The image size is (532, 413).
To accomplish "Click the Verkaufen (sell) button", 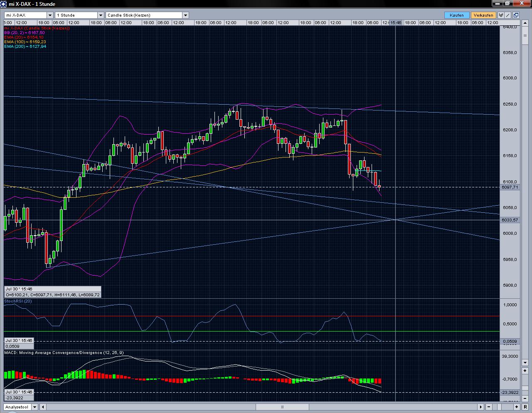I will point(484,15).
